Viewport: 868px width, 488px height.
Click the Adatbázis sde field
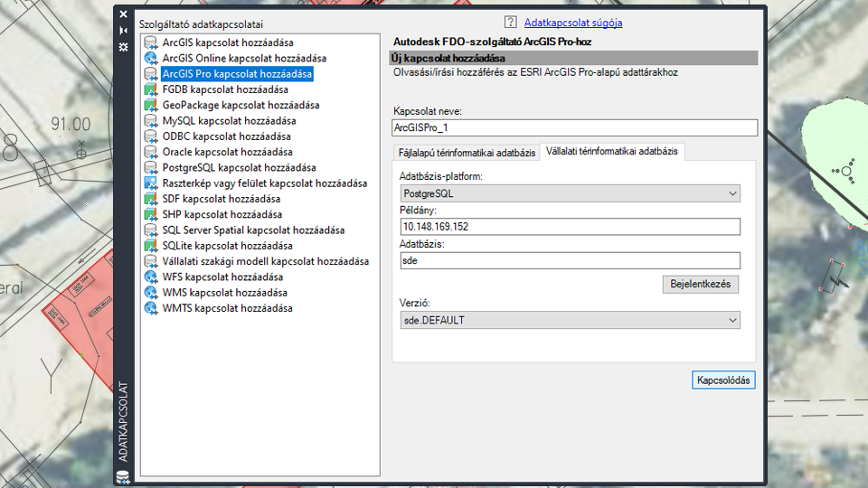570,260
